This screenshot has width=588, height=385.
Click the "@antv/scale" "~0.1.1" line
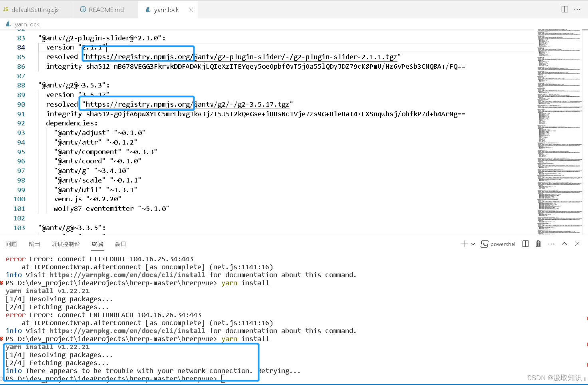97,180
